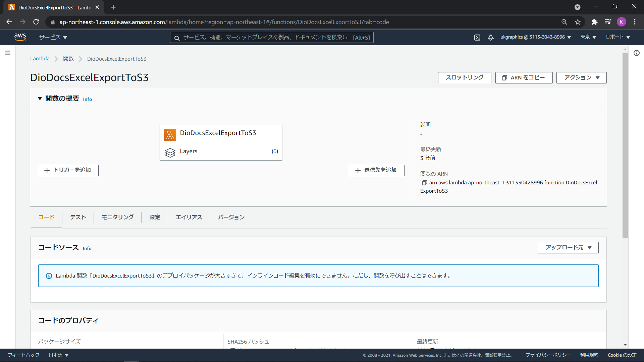Screen dimensions: 644x362
Task: Click the Layers row in function box
Action: (221, 152)
